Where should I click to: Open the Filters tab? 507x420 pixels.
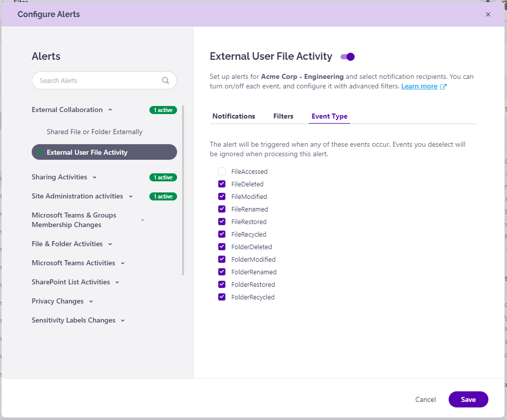click(x=283, y=116)
